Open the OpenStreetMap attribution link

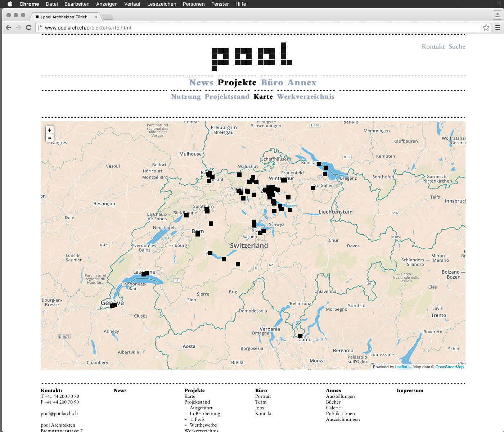[449, 367]
